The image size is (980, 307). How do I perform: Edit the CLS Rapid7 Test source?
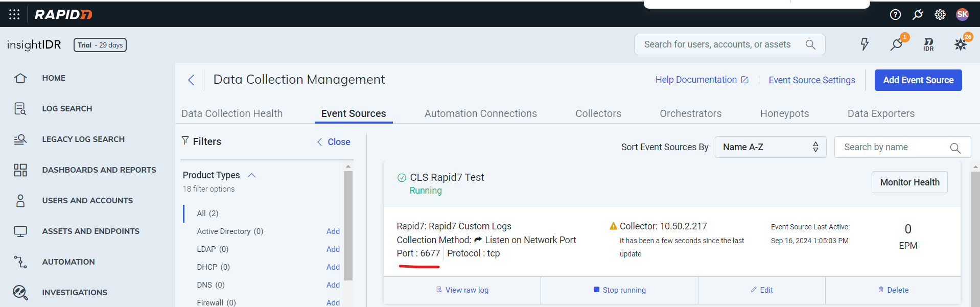tap(761, 290)
